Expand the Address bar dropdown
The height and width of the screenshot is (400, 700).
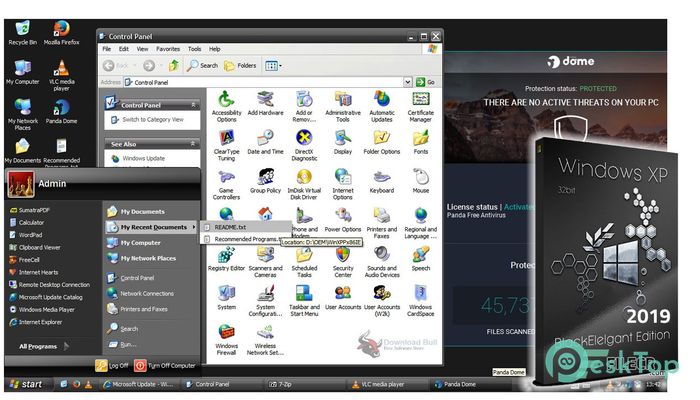408,82
